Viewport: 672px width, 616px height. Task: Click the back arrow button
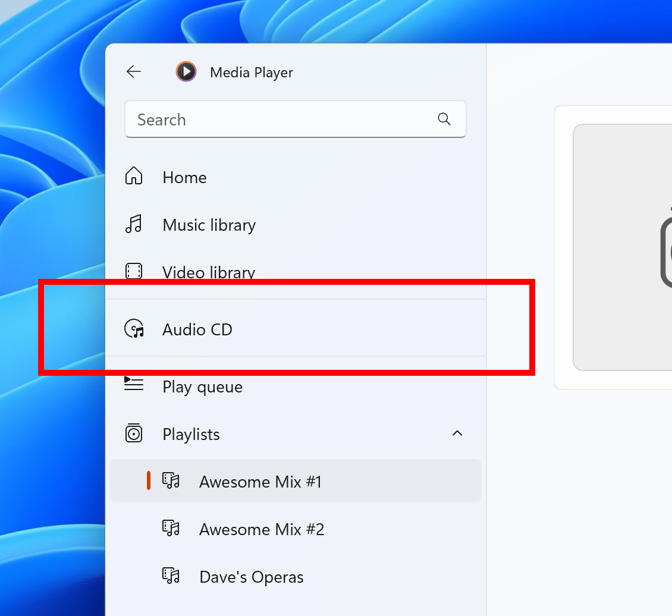133,71
